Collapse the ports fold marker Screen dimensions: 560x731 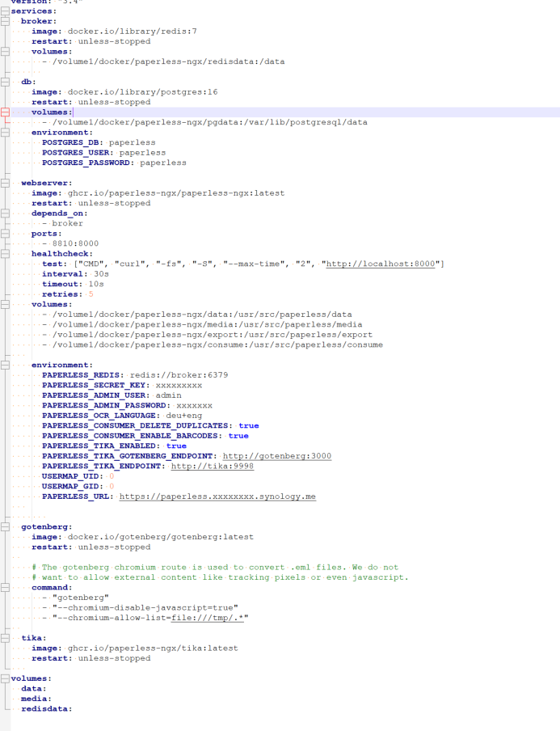coord(5,234)
